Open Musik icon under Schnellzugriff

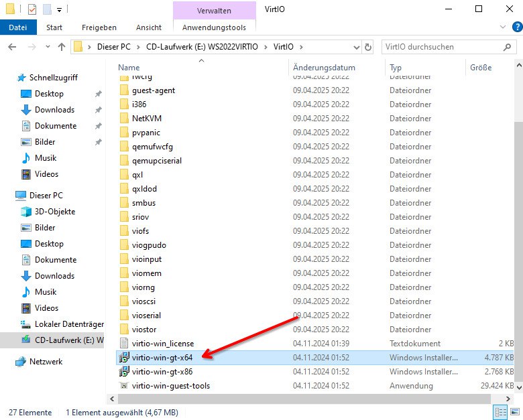(26, 158)
